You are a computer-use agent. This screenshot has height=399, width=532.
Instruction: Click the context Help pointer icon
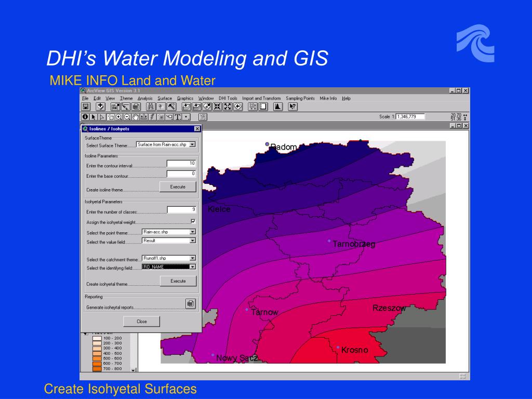pos(293,107)
